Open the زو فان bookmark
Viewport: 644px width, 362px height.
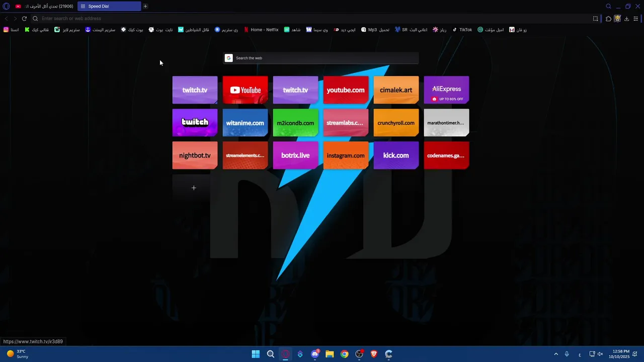coord(518,30)
